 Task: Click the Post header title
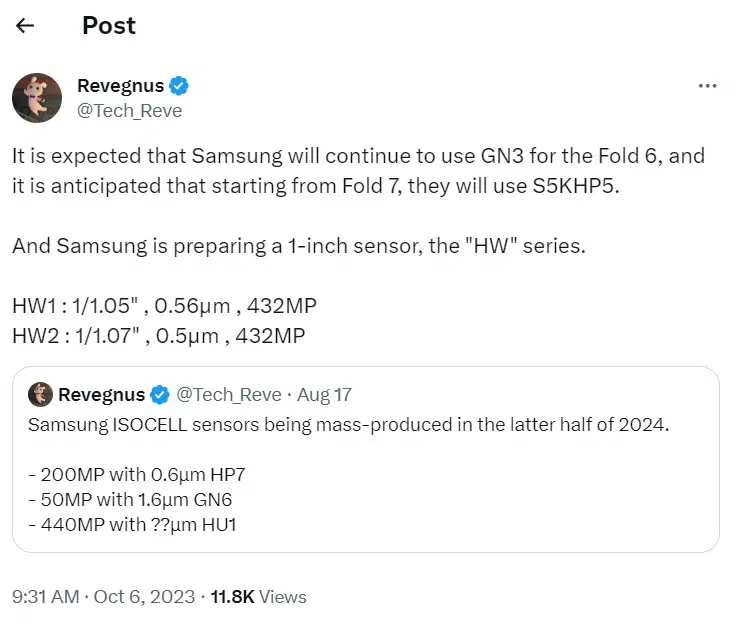(x=108, y=25)
